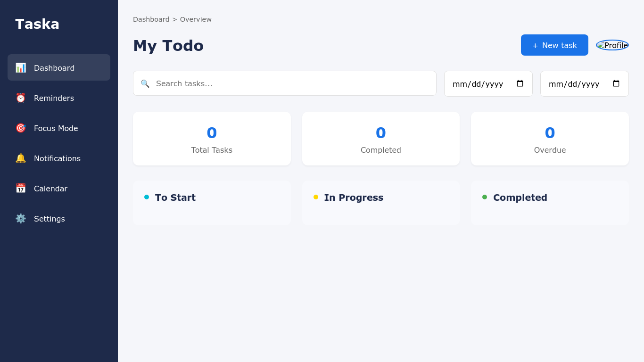Viewport: 644px width, 362px height.
Task: Select Notifications from the sidebar menu
Action: [57, 158]
